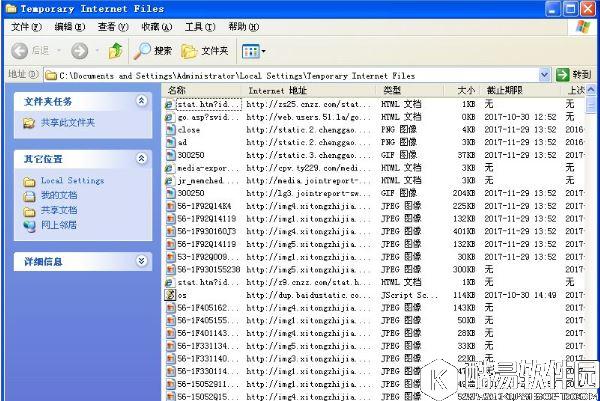600x401 pixels.
Task: Click the HTML icon of jr_memched file
Action: 170,181
